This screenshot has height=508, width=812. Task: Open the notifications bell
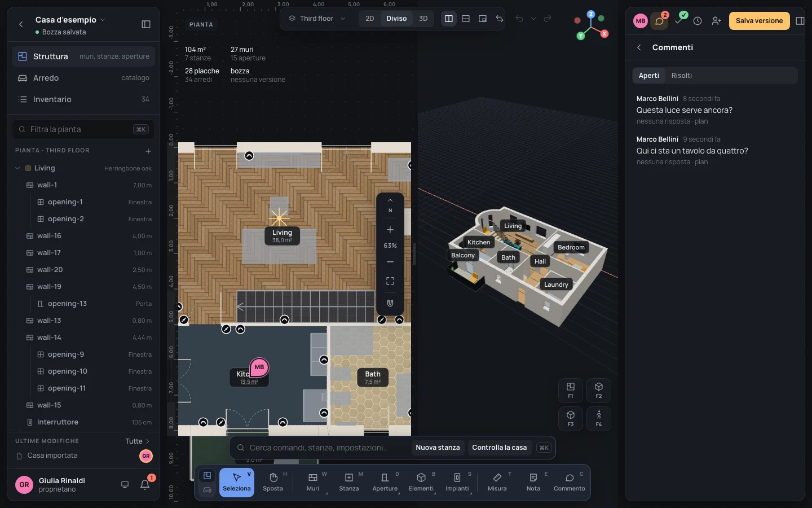point(145,484)
